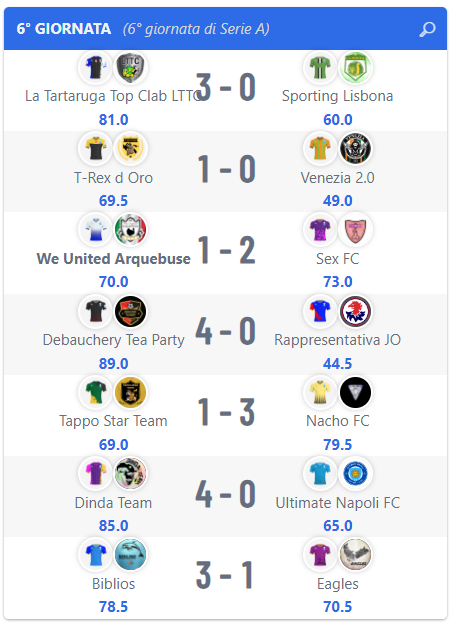
Task: Click the magnifier search icon in header
Action: pyautogui.click(x=427, y=29)
